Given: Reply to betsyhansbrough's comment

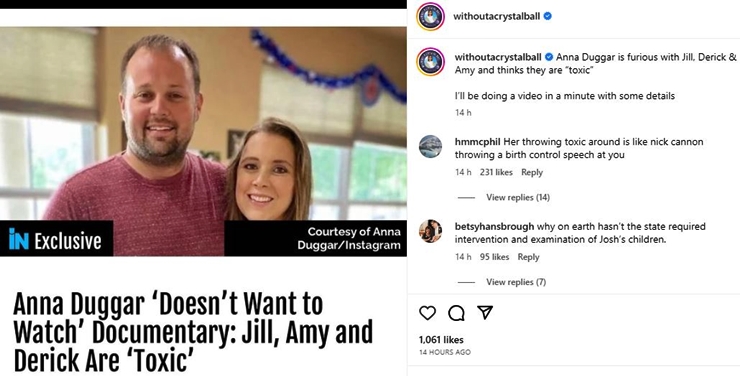Looking at the screenshot, I should (x=528, y=257).
